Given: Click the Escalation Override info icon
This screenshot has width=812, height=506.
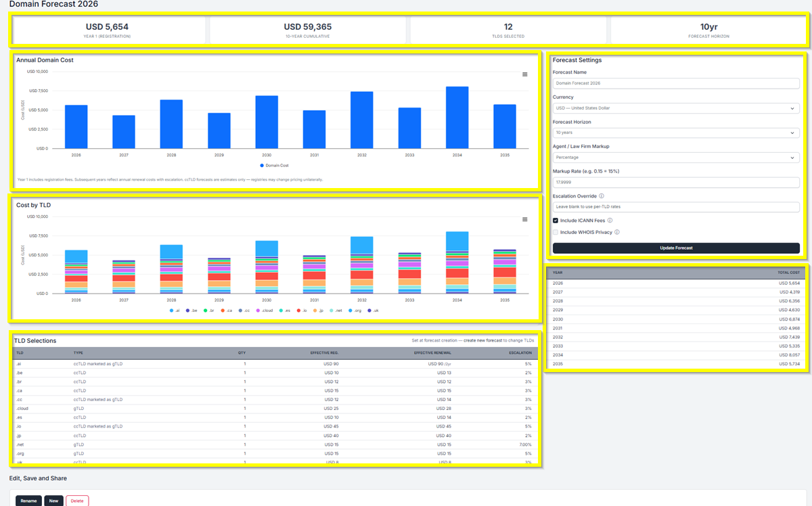Looking at the screenshot, I should click(602, 197).
